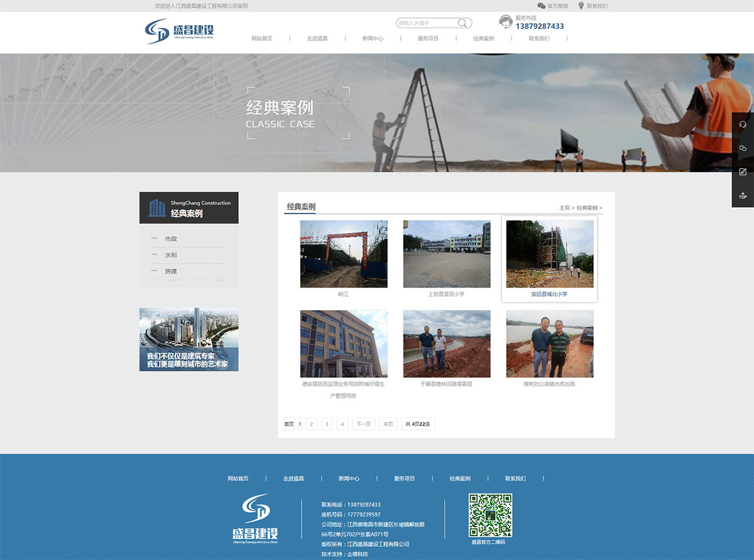Click the 盛昌建设 logo in the header

coord(180,30)
